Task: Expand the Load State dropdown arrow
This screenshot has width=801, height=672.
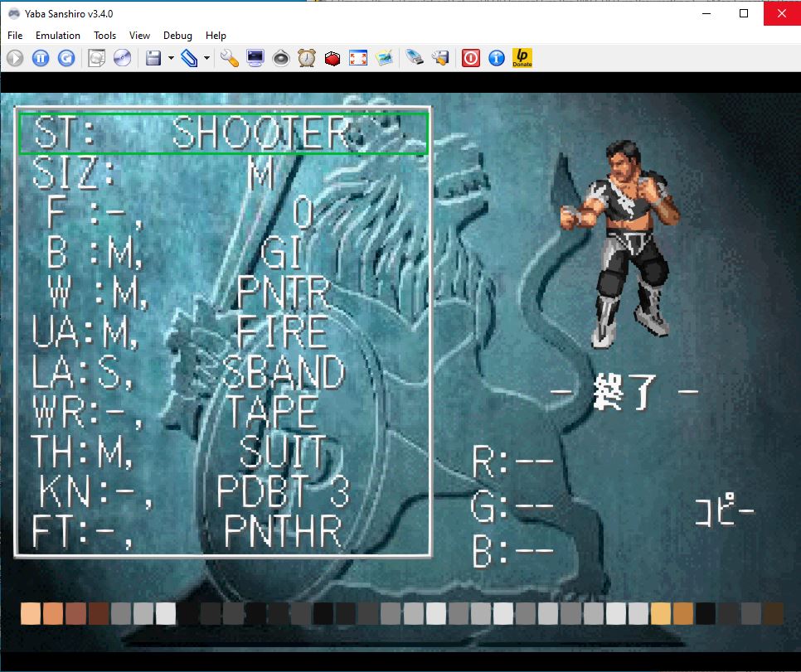Action: point(207,58)
